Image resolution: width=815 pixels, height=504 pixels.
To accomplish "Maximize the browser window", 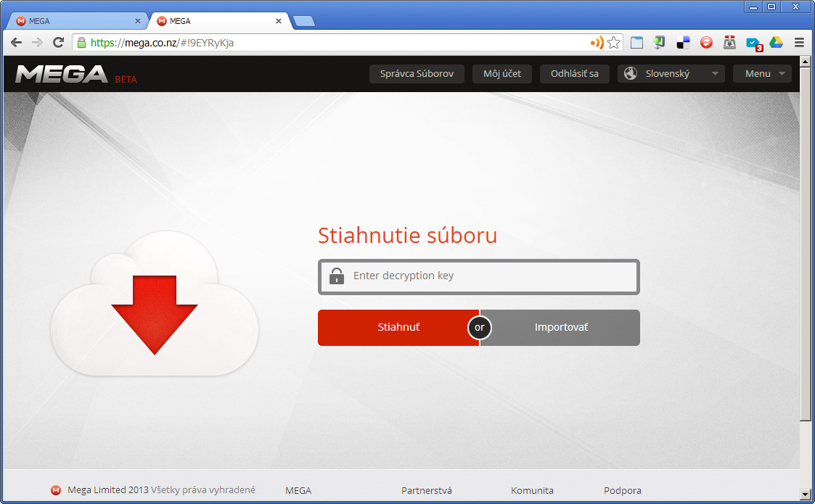I will point(771,7).
